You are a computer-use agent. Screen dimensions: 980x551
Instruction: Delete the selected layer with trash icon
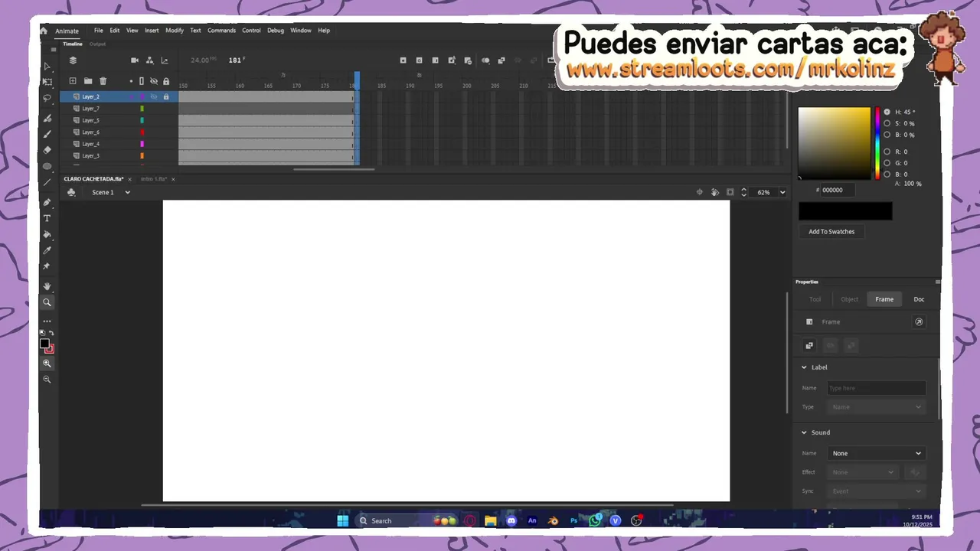pos(103,81)
